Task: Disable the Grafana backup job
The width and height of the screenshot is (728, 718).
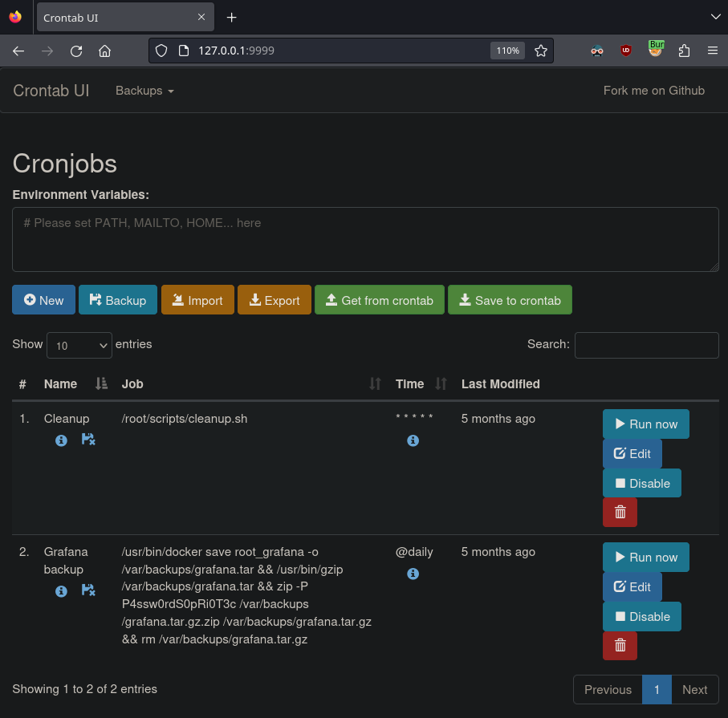Action: [641, 616]
